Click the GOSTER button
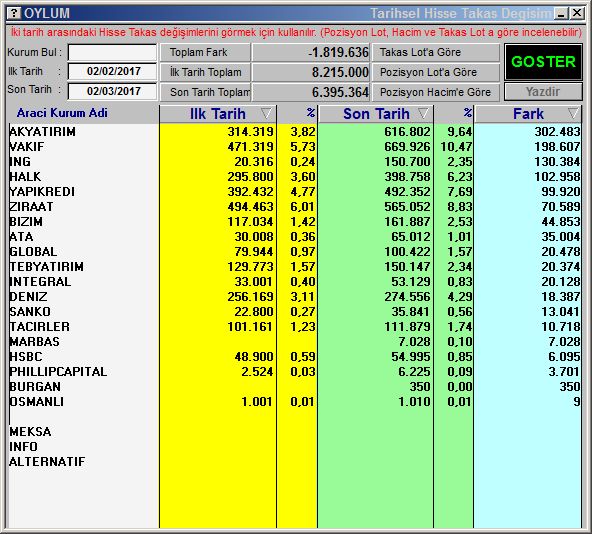The width and height of the screenshot is (592, 534). (x=543, y=62)
